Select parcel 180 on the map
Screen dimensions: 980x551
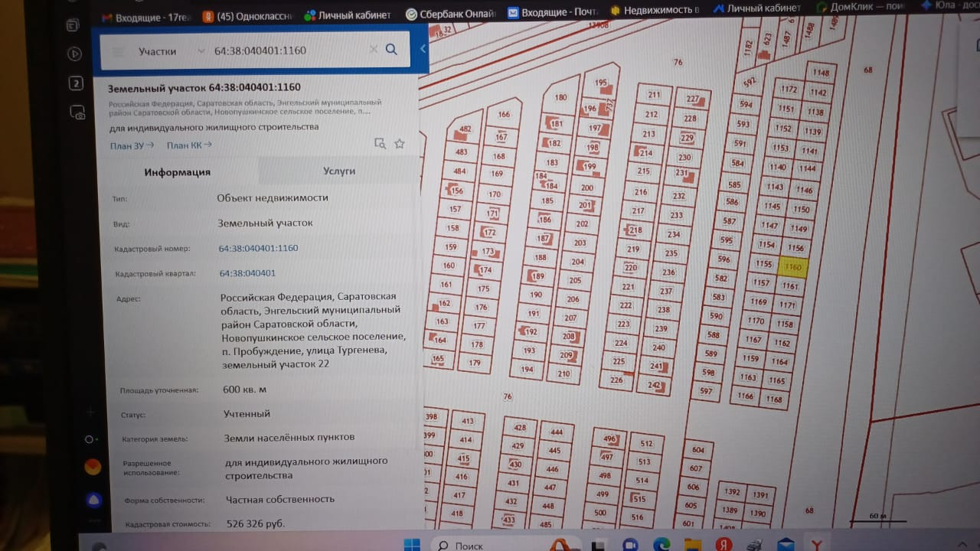(561, 97)
